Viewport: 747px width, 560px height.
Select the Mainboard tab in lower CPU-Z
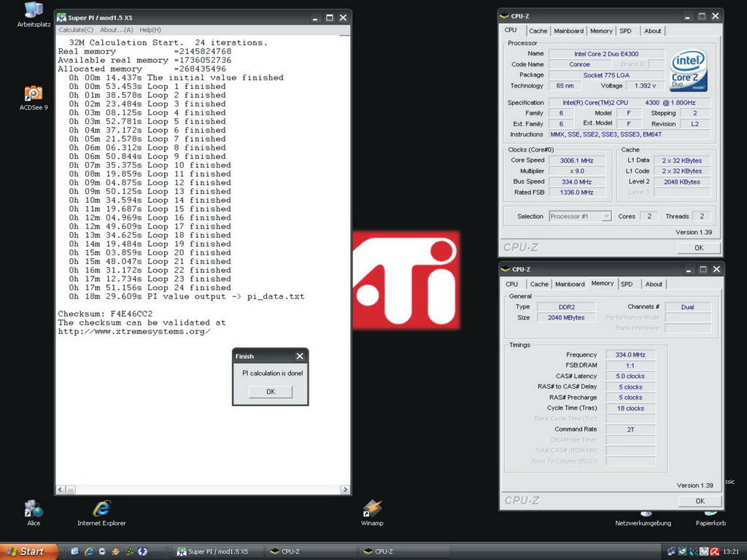pos(570,284)
